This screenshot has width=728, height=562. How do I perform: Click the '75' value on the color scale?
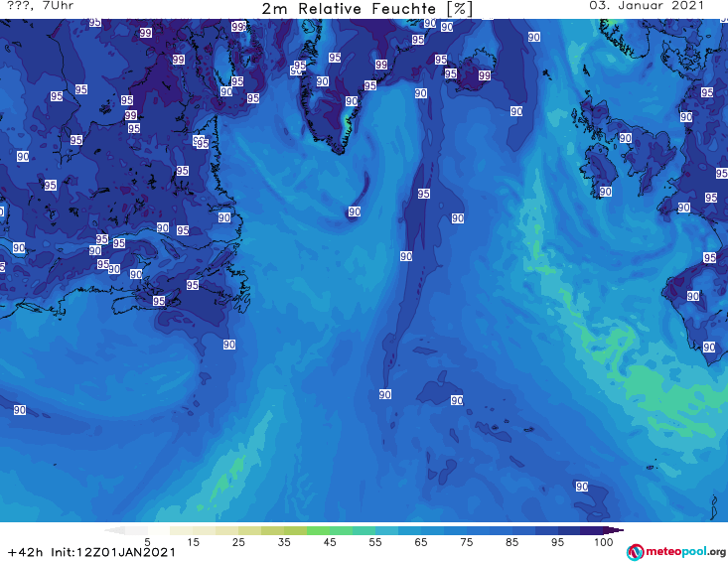[x=467, y=541]
